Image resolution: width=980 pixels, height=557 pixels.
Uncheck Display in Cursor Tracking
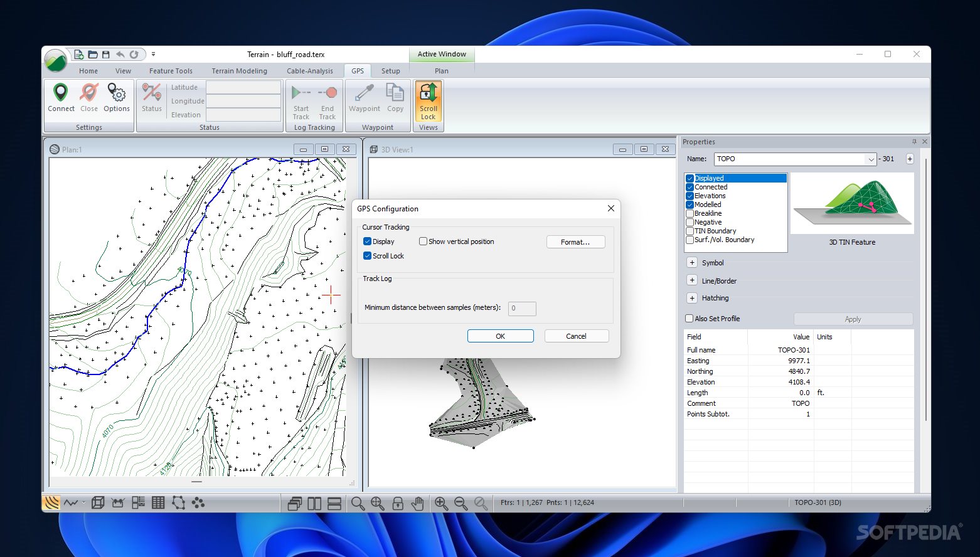tap(368, 241)
